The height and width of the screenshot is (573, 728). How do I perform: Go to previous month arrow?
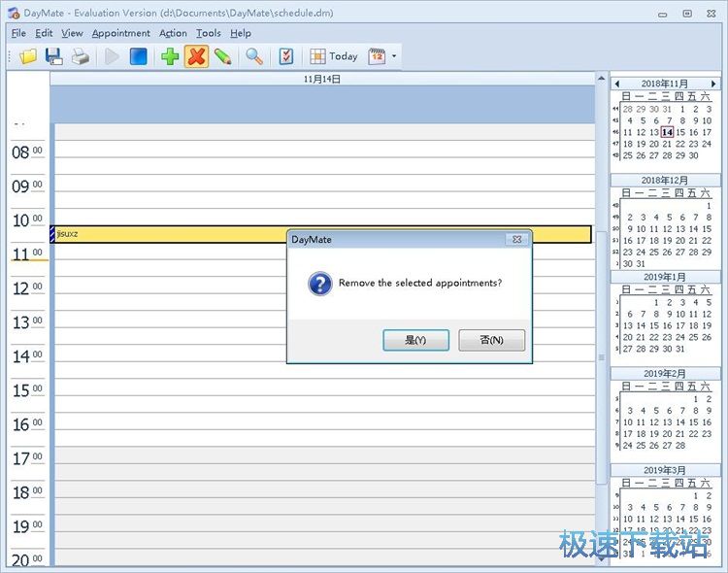(x=617, y=84)
